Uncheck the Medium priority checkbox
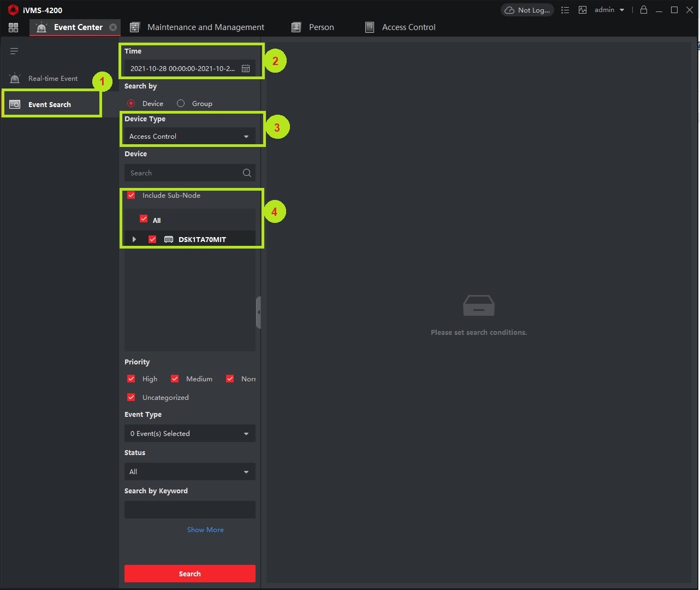The width and height of the screenshot is (700, 590). [175, 379]
